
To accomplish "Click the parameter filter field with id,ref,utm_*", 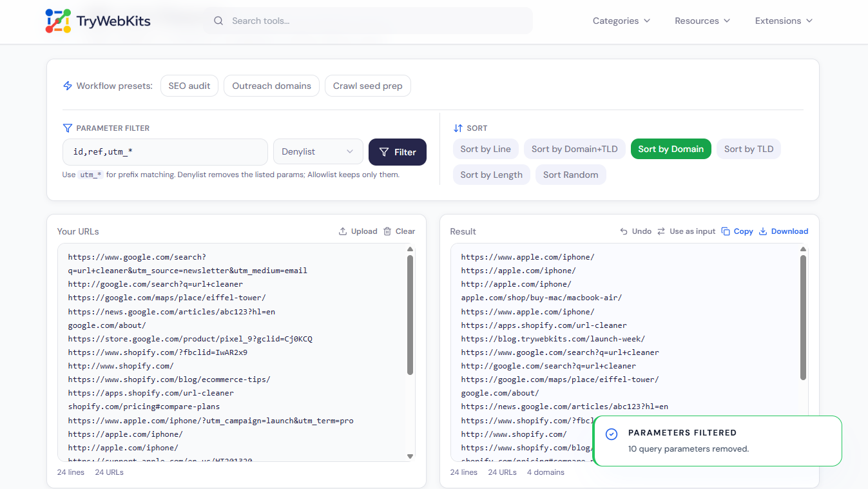I will pyautogui.click(x=165, y=152).
